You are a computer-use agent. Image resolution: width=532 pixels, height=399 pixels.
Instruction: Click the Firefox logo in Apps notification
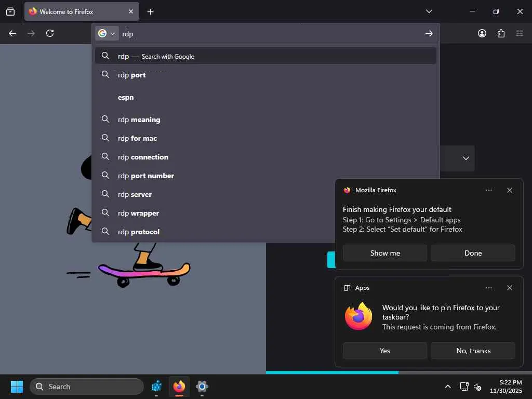pyautogui.click(x=358, y=316)
